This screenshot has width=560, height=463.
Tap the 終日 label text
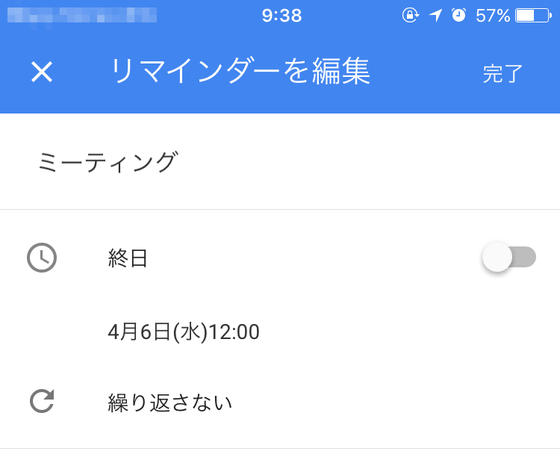[128, 258]
